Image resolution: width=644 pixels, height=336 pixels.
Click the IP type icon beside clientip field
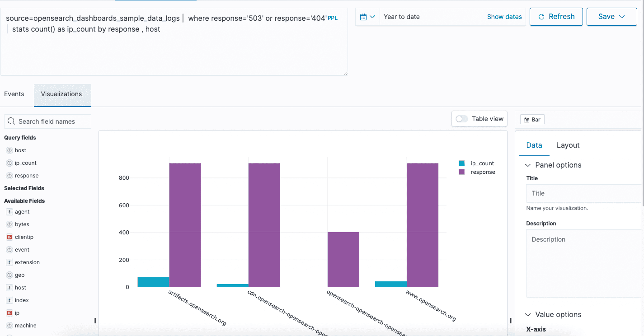point(9,237)
